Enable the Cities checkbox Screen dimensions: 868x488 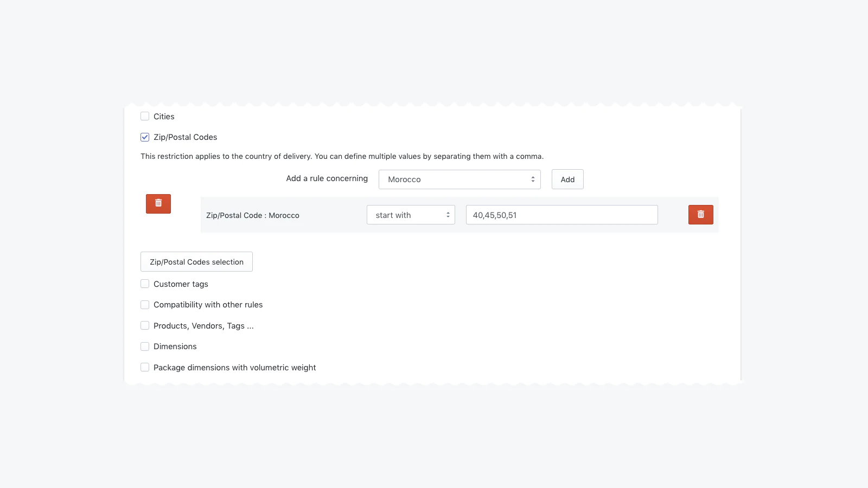[145, 116]
